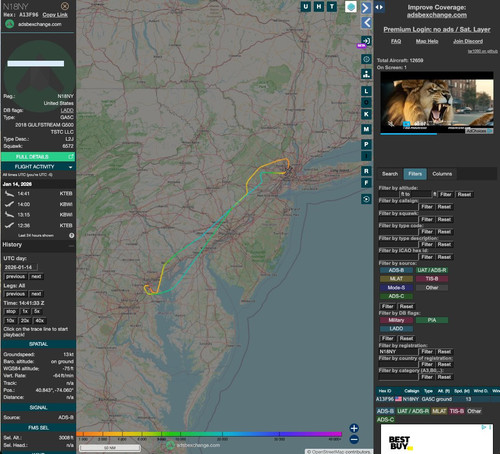
Task: Toggle the MLAT source filter
Action: 396,279
